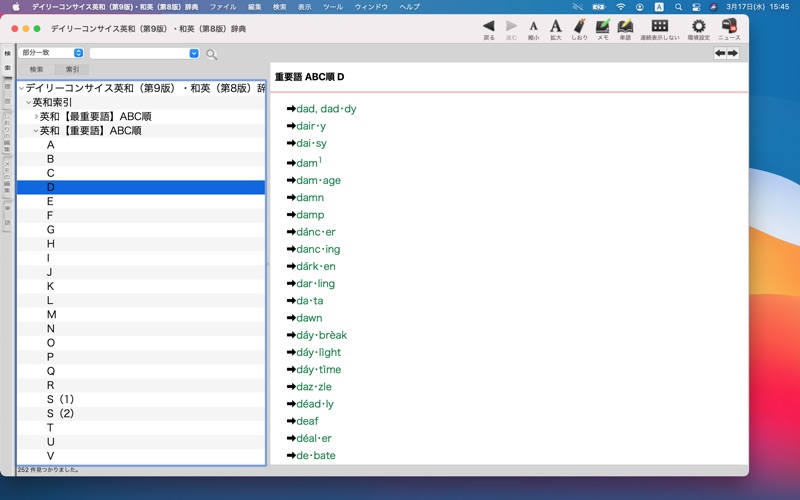This screenshot has height=500, width=800.
Task: Switch to the 索引 tab
Action: (x=72, y=69)
